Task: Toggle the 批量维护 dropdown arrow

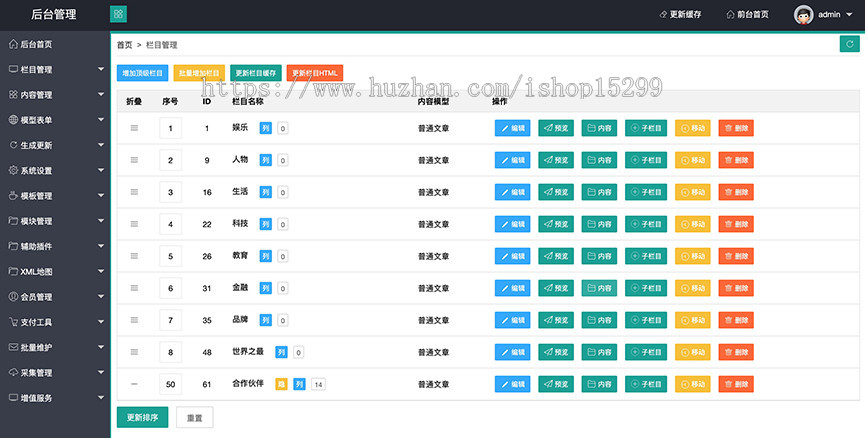Action: [x=100, y=347]
